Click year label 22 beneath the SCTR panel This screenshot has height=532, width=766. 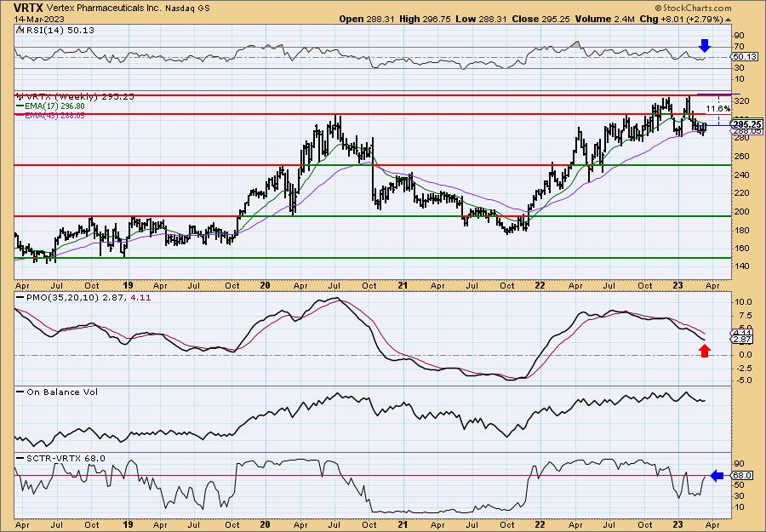tap(540, 524)
